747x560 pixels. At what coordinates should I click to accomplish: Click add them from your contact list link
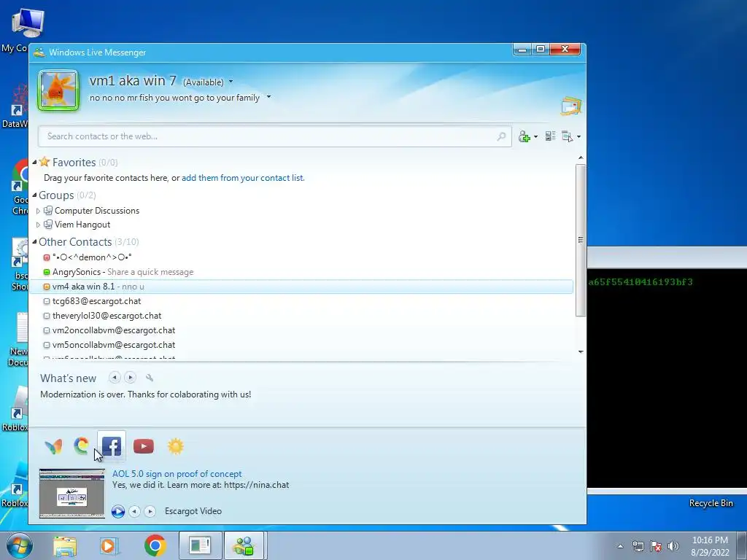tap(243, 178)
